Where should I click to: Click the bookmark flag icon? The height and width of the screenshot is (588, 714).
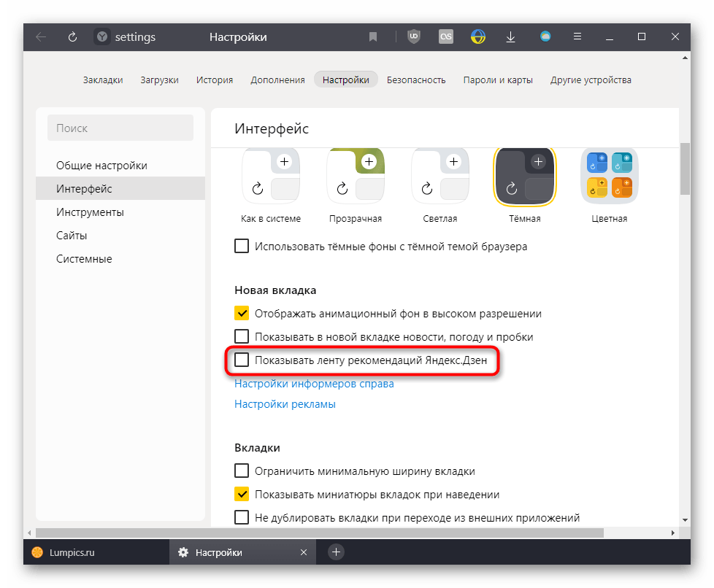(x=373, y=37)
